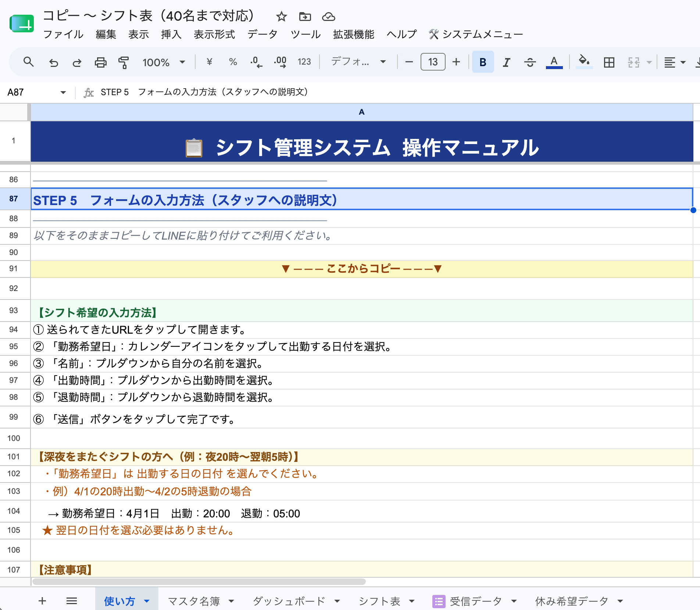The width and height of the screenshot is (700, 610).
Task: Click the 注意事項 heading cell
Action: [362, 569]
